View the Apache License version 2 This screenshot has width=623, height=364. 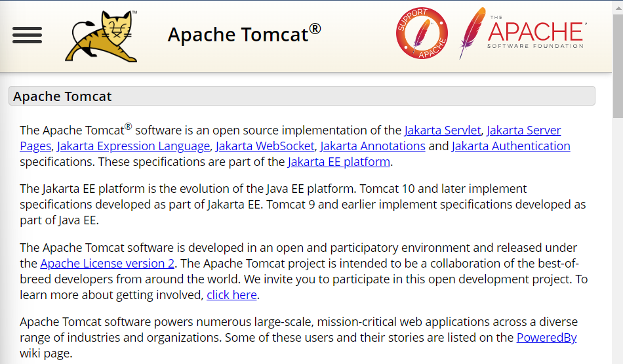pyautogui.click(x=108, y=264)
